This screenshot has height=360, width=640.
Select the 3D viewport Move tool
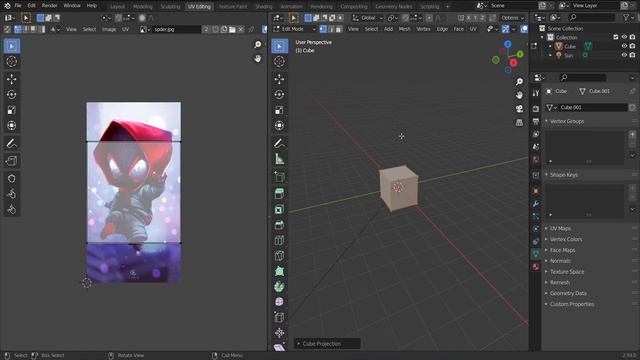pyautogui.click(x=279, y=79)
